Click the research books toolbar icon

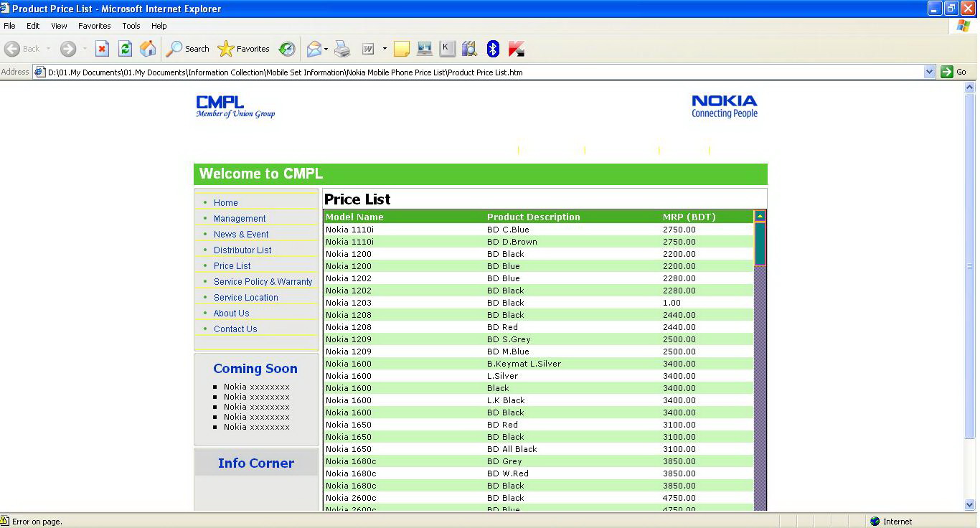pyautogui.click(x=469, y=49)
